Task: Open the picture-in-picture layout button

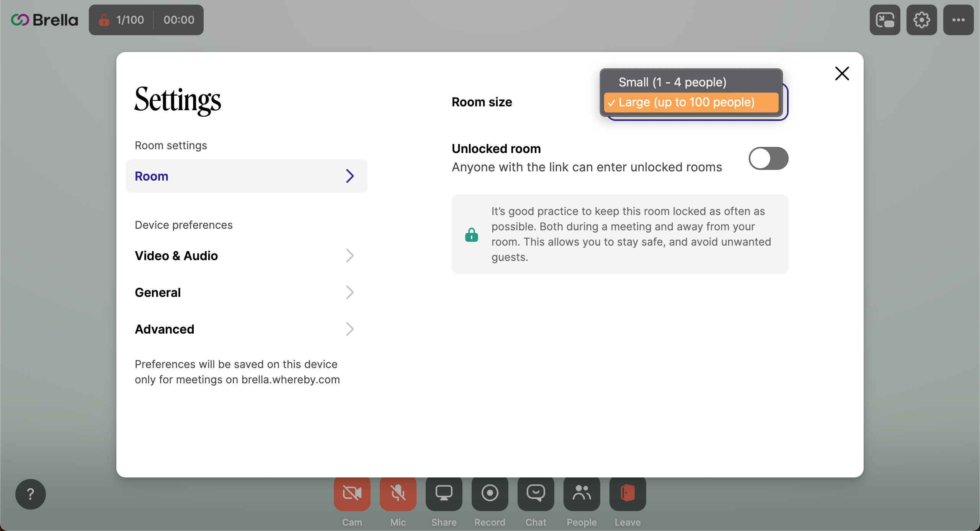Action: pos(885,20)
